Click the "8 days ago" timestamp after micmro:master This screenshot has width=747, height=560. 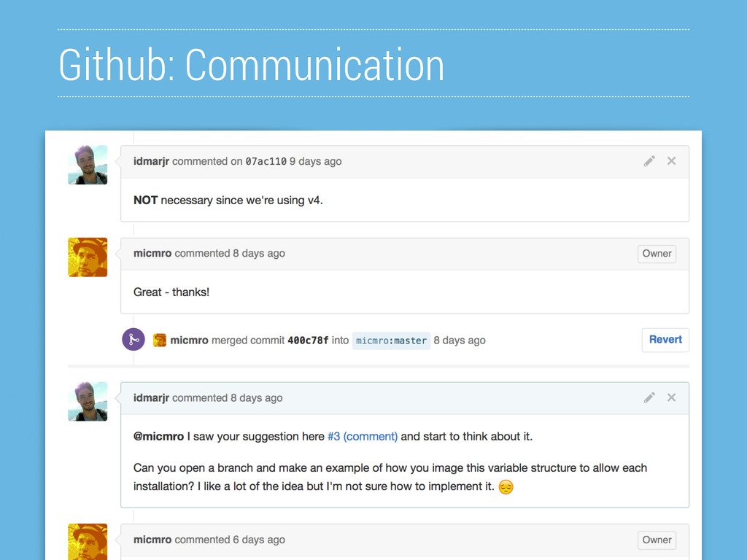coord(460,341)
